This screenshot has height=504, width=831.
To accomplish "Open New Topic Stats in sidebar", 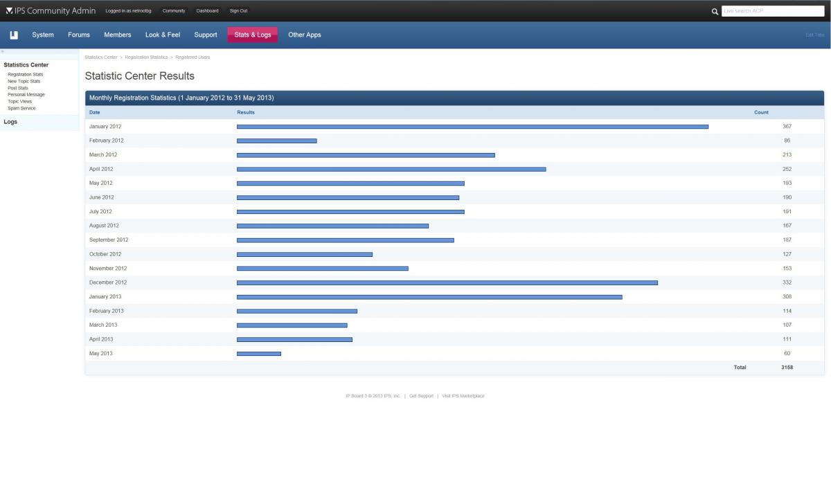I will point(24,81).
